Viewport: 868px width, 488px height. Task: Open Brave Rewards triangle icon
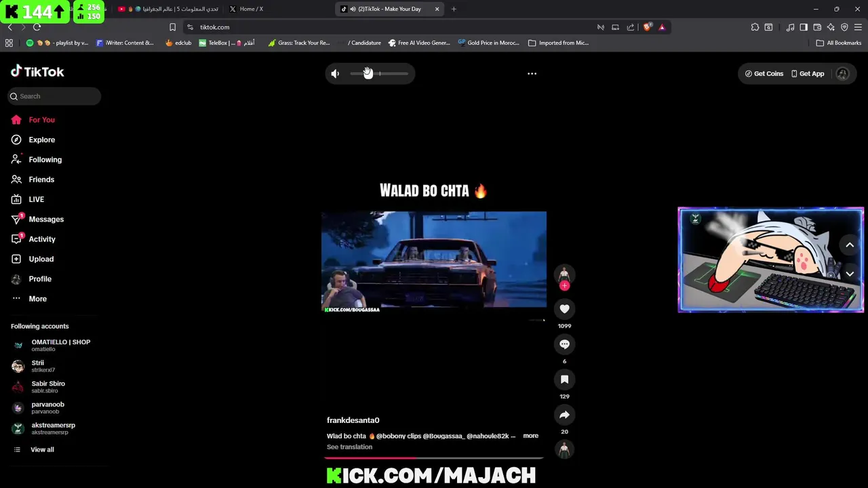[662, 27]
